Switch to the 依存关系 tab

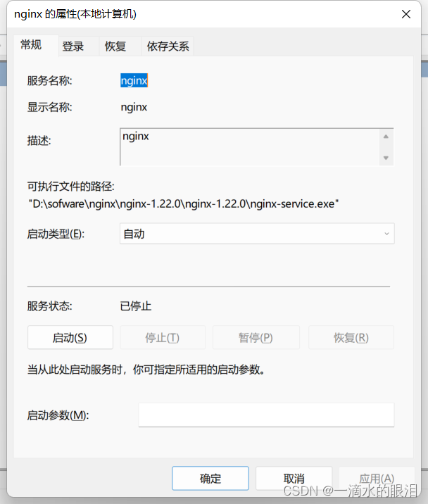click(x=168, y=46)
